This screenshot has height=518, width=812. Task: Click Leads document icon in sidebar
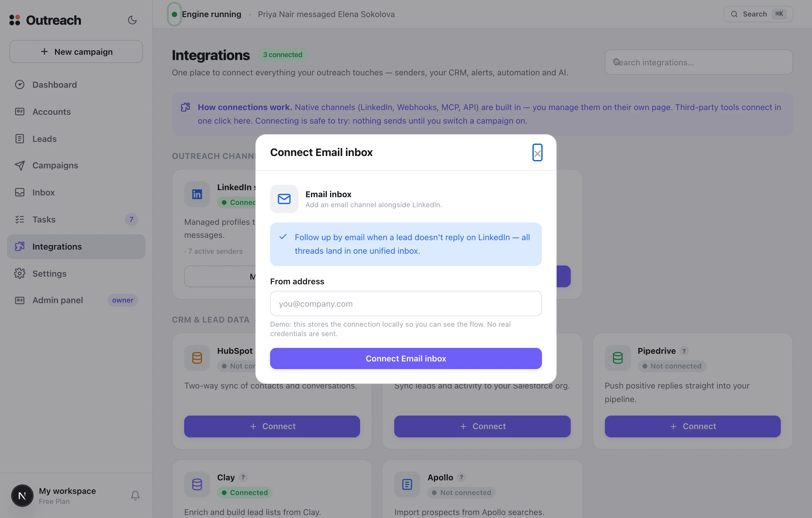19,139
